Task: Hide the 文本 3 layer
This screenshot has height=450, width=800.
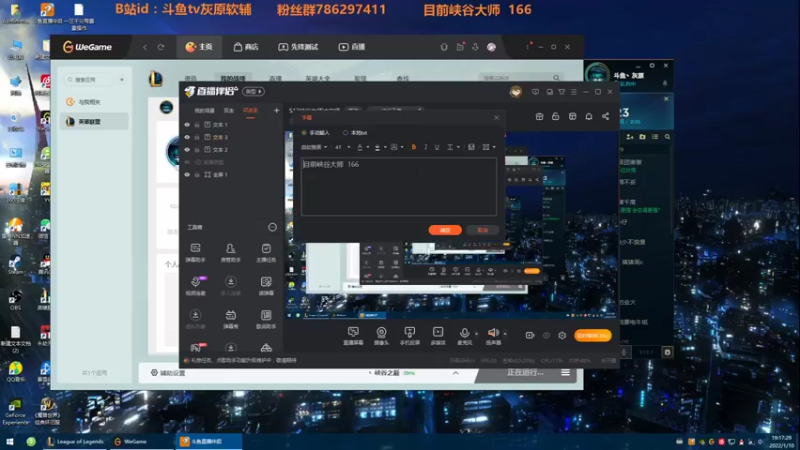Action: pyautogui.click(x=187, y=137)
